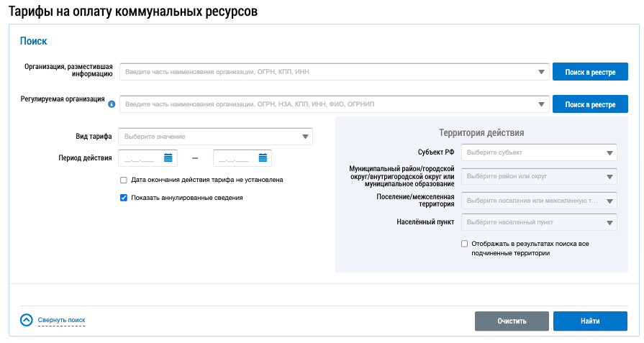The width and height of the screenshot is (644, 343).
Task: Expand the organization that posted information dropdown arrow
Action: coord(542,72)
